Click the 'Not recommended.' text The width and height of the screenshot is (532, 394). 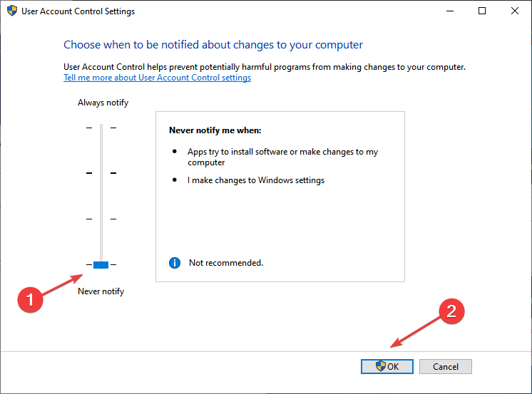coord(226,263)
